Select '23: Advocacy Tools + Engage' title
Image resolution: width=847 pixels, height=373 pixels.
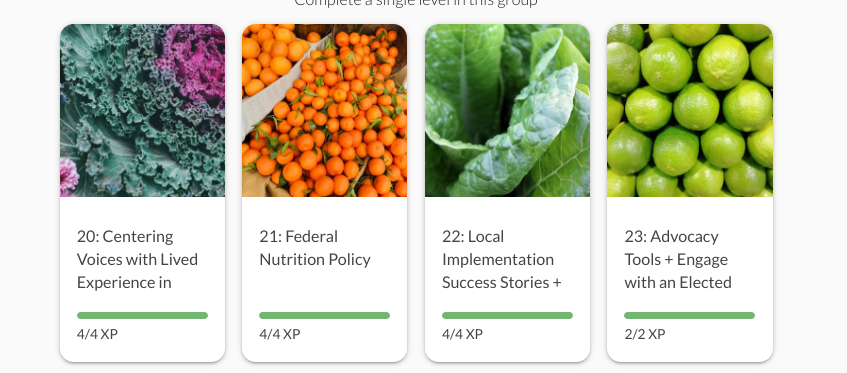click(678, 260)
